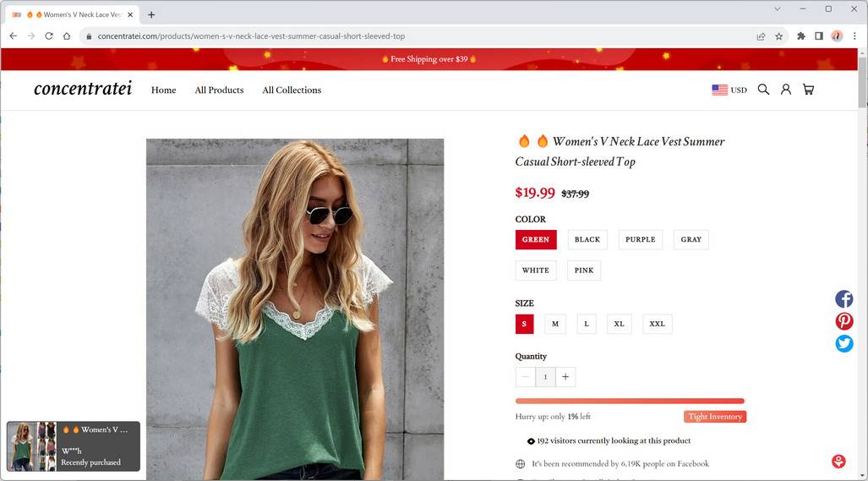868x481 pixels.
Task: Open the shopping cart icon
Action: click(x=808, y=90)
